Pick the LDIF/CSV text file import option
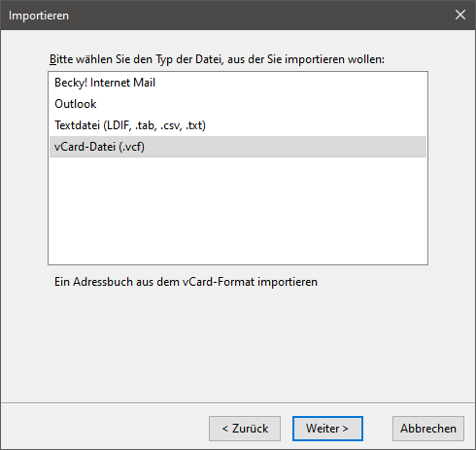This screenshot has width=476, height=450. point(238,125)
